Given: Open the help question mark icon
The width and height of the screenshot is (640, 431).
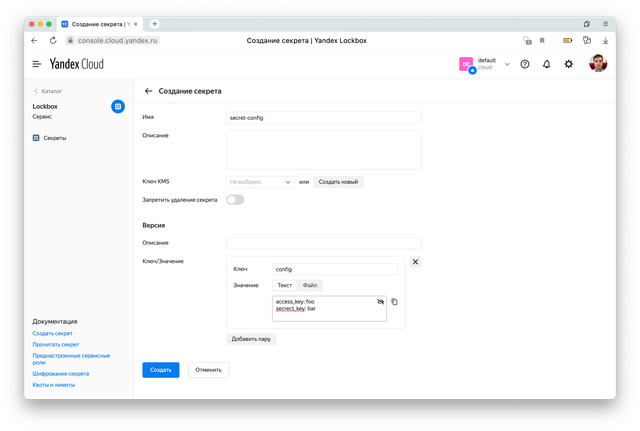Looking at the screenshot, I should tap(525, 64).
